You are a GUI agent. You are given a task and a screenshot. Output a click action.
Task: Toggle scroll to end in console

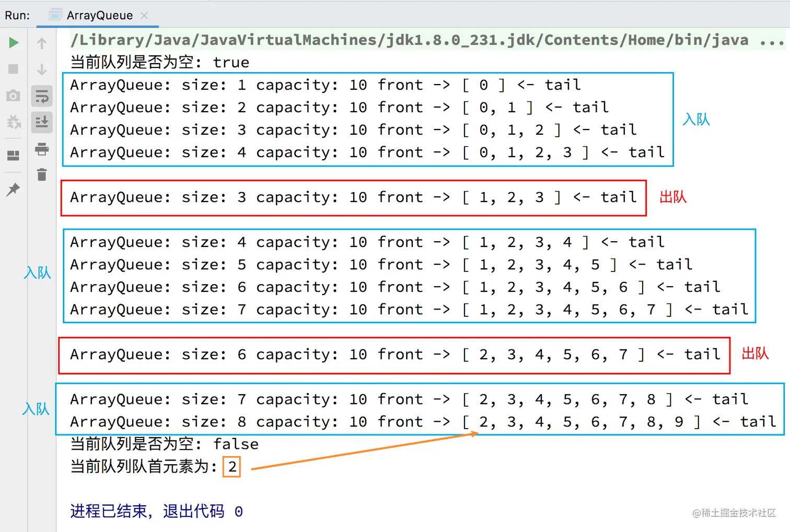pos(42,122)
